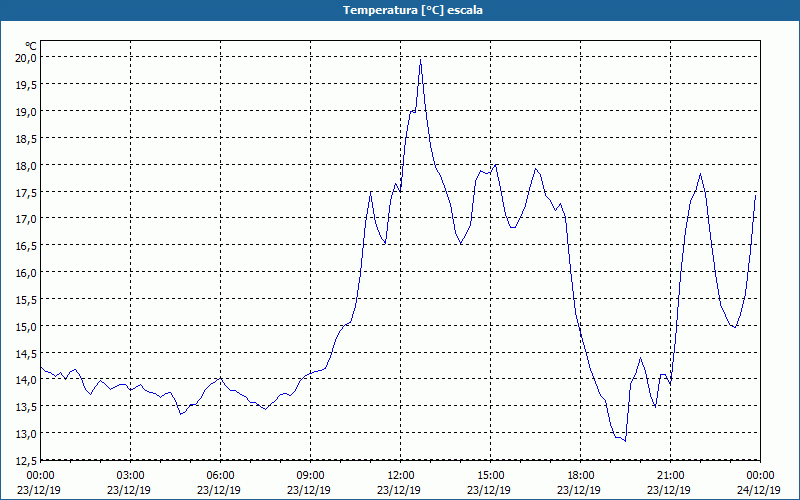The width and height of the screenshot is (800, 500).
Task: Click the 18,5 axis value
Action: [26, 138]
